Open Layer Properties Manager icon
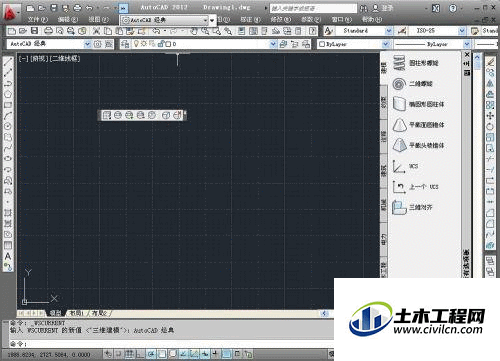Screen dimensions: 500x361 pyautogui.click(x=125, y=44)
